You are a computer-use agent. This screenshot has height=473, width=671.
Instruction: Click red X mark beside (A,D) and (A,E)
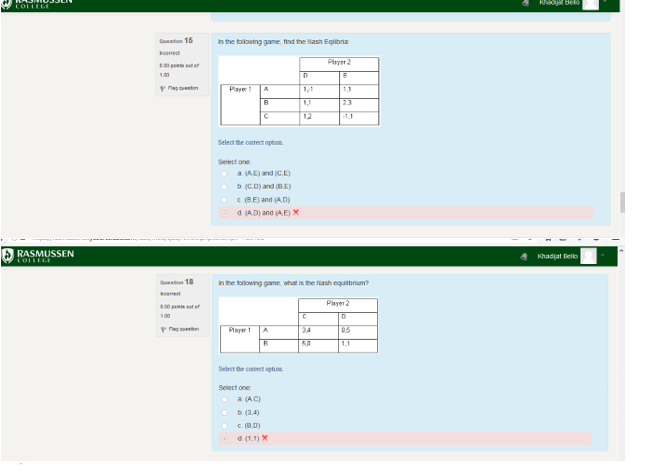(296, 212)
